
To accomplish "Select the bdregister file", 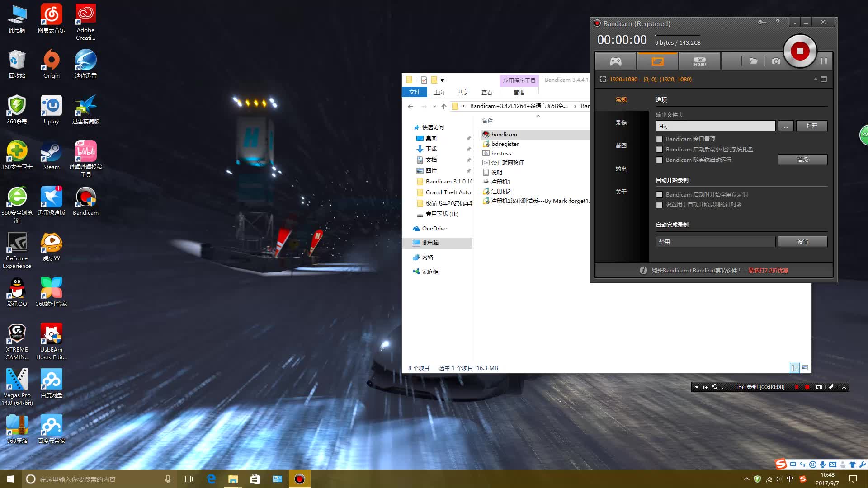I will 505,144.
